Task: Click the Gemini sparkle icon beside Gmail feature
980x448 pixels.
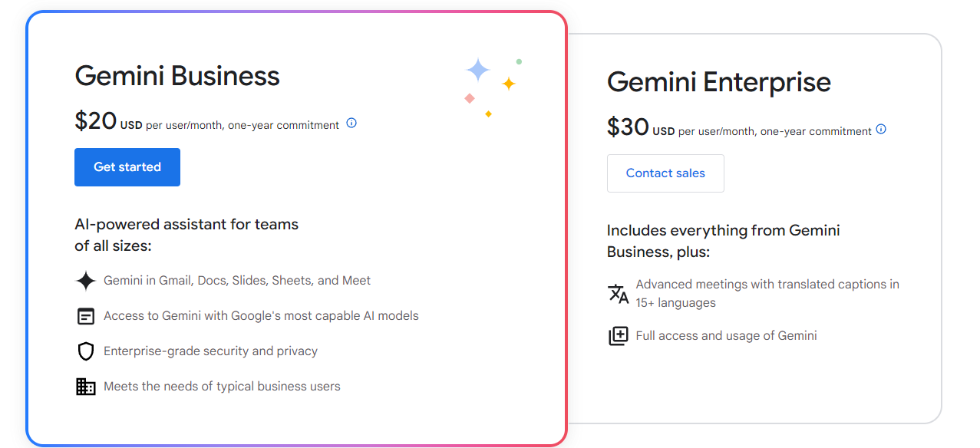Action: 86,281
